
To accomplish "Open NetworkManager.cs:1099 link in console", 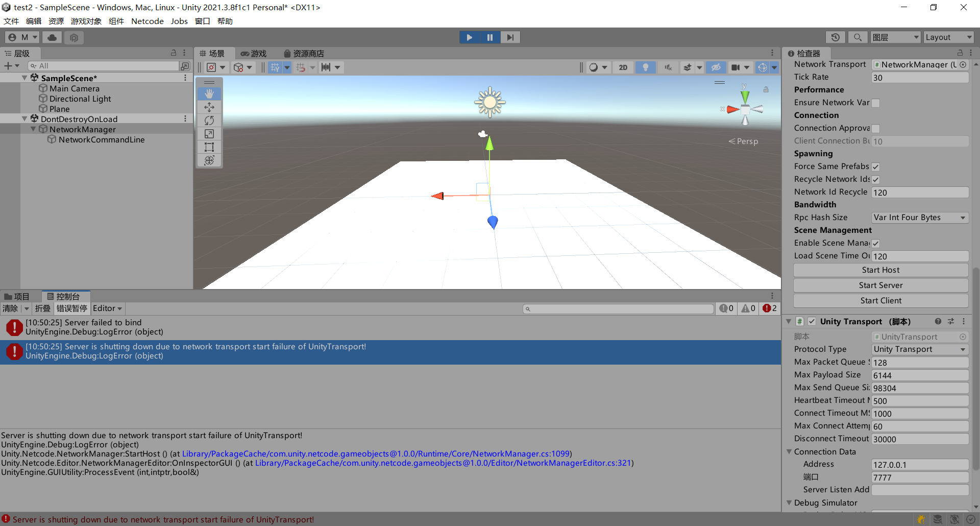I will [375, 453].
